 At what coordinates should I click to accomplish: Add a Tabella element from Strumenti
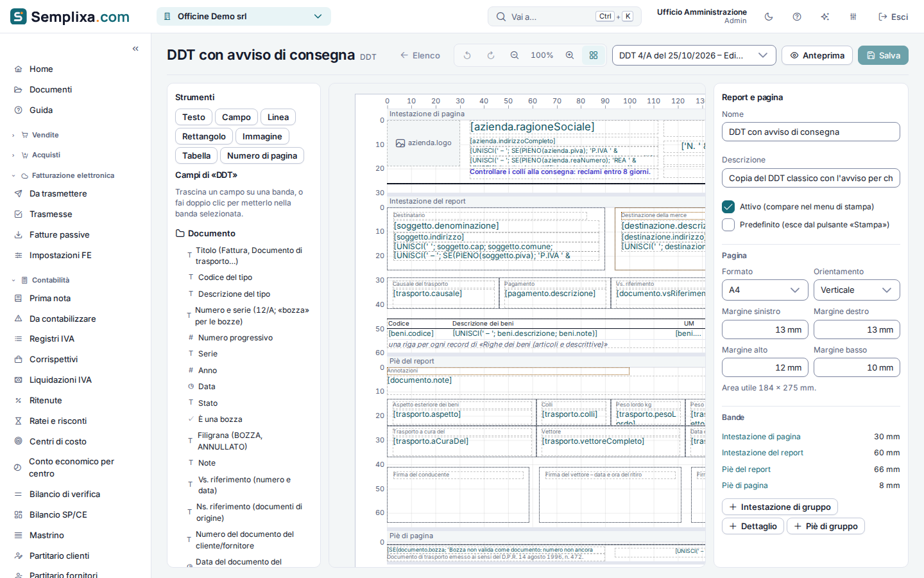pos(196,156)
